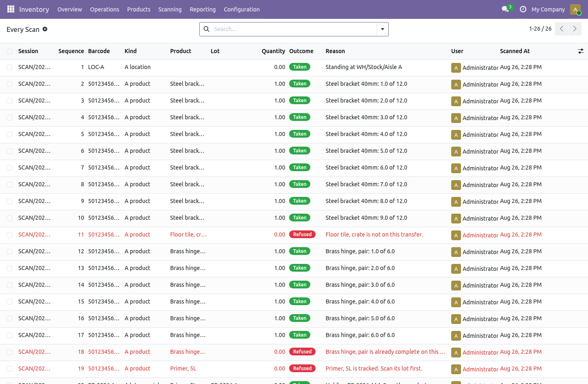The height and width of the screenshot is (384, 588).
Task: Click the Refused badge for Primer, 5L row
Action: click(302, 368)
